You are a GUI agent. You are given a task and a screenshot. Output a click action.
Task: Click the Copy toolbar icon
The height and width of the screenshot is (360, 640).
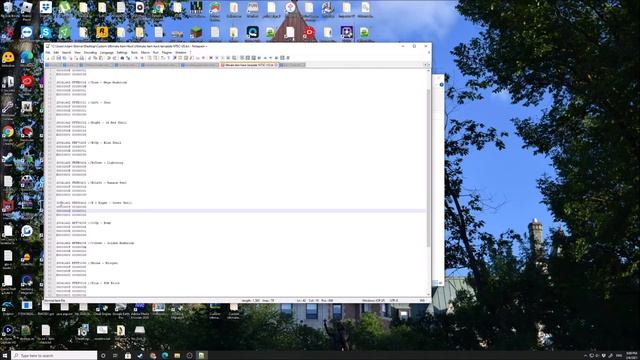(x=95, y=58)
